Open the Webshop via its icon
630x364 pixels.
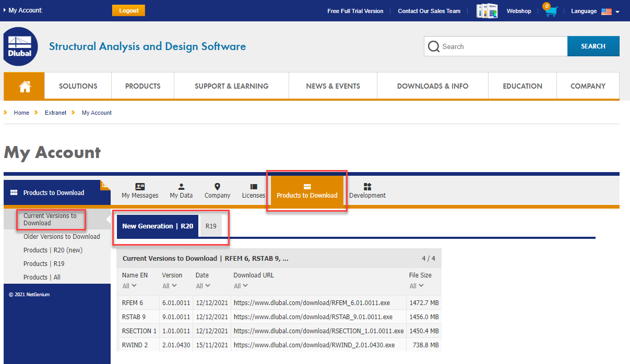486,10
